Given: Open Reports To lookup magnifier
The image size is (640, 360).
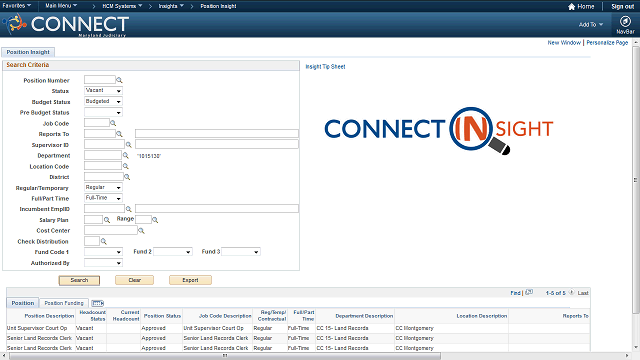Looking at the screenshot, I should (x=119, y=134).
